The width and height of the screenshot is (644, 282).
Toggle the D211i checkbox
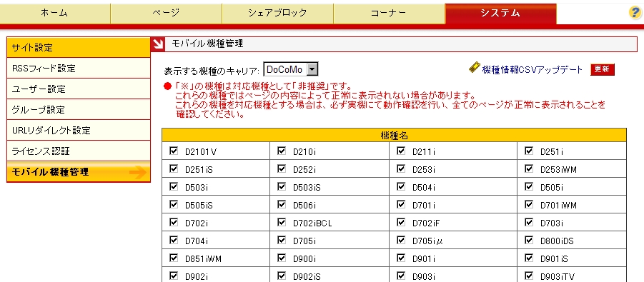401,151
